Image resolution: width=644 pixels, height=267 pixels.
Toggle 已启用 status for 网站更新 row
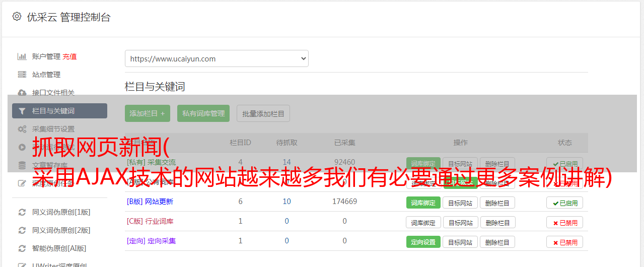tap(565, 203)
